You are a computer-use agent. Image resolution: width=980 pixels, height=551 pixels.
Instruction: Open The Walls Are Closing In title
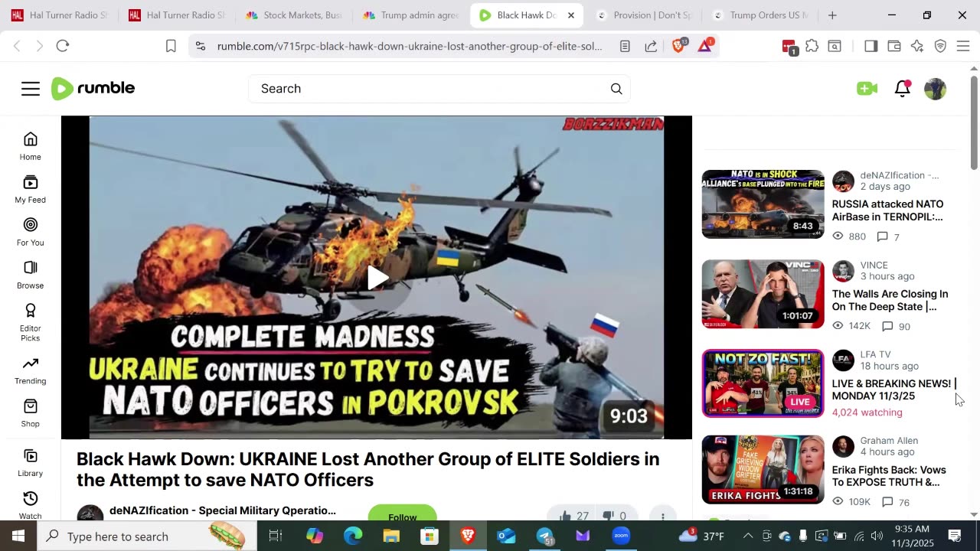click(x=890, y=300)
